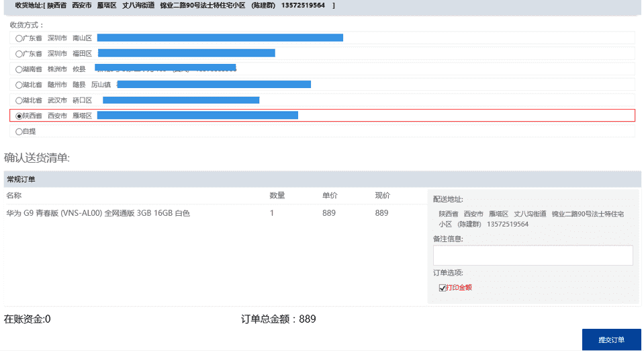Click the 单价 column header
644x351 pixels.
point(330,196)
